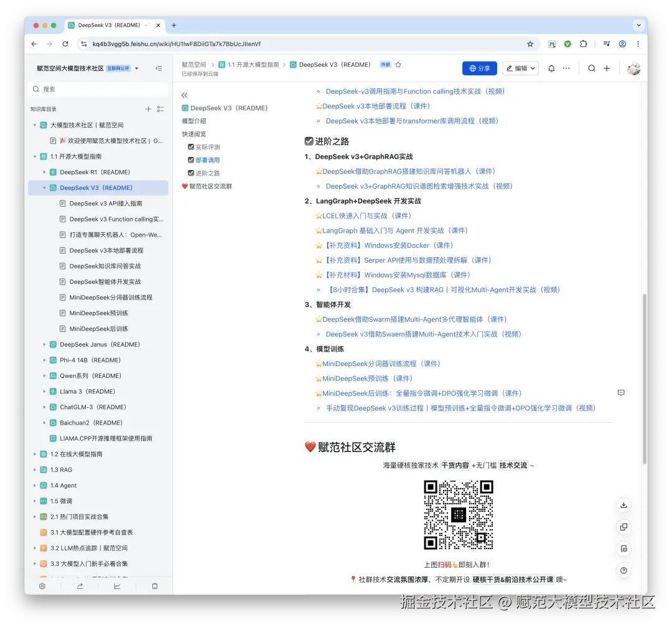The height and width of the screenshot is (627, 672).
Task: Expand DeepSeek R1 (README) tree node
Action: tap(44, 172)
